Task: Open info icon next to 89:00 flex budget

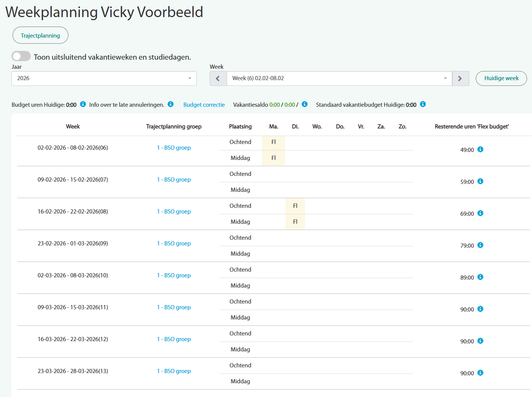Action: [x=480, y=277]
